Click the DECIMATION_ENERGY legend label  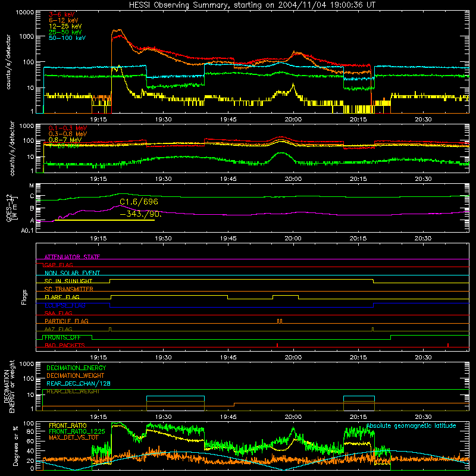[x=76, y=368]
